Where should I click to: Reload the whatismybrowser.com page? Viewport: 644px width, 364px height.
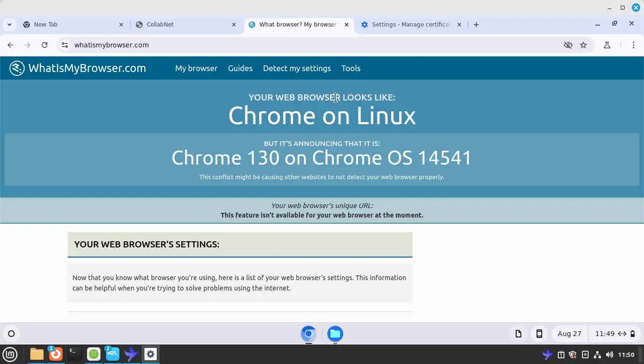pyautogui.click(x=45, y=45)
